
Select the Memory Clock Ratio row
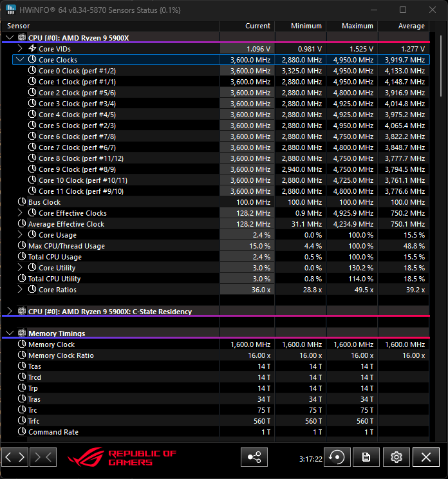point(216,355)
